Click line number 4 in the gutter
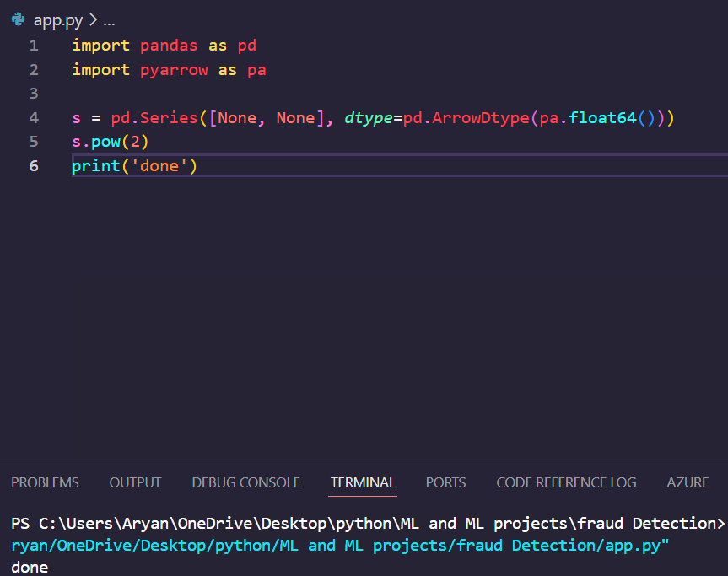728x576 pixels. coord(34,118)
